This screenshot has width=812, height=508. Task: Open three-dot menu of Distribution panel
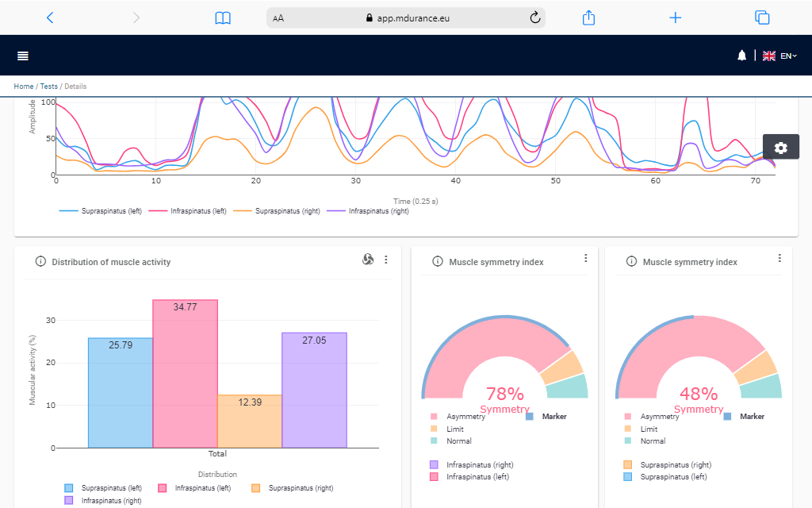(386, 260)
